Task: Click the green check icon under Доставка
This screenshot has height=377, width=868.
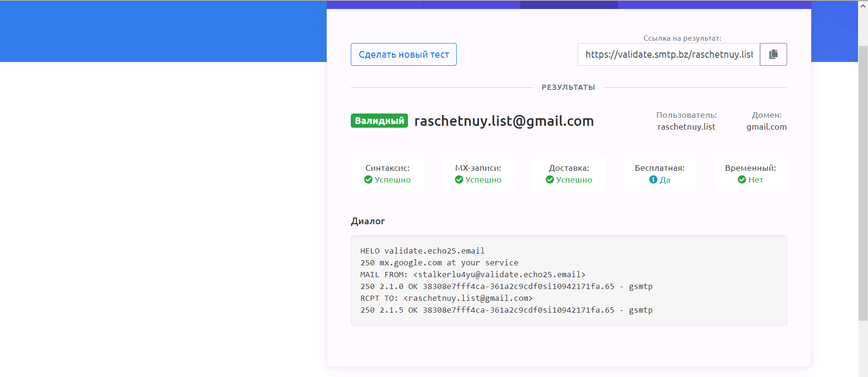Action: (x=550, y=180)
